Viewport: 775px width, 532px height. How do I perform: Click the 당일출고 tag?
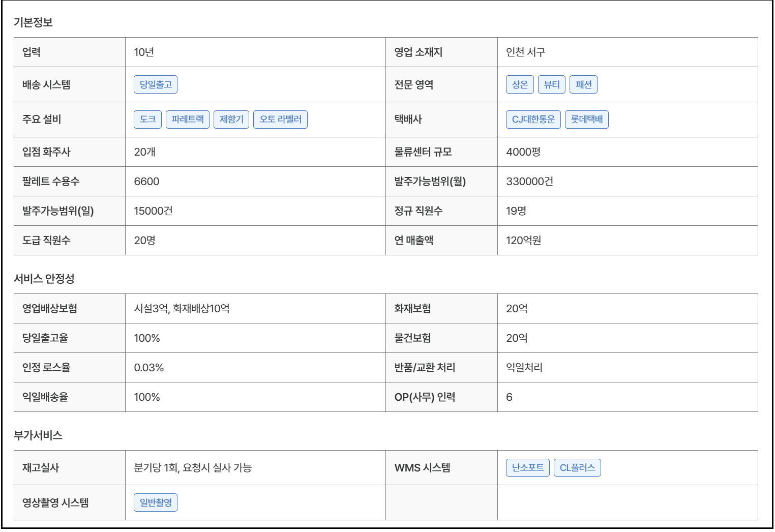(x=156, y=84)
